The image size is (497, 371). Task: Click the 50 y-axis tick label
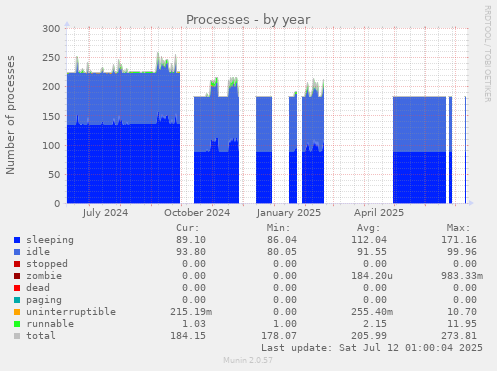(54, 175)
